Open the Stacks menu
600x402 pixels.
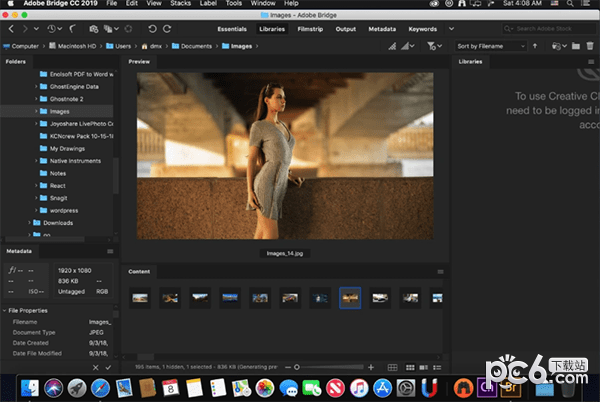(x=180, y=3)
